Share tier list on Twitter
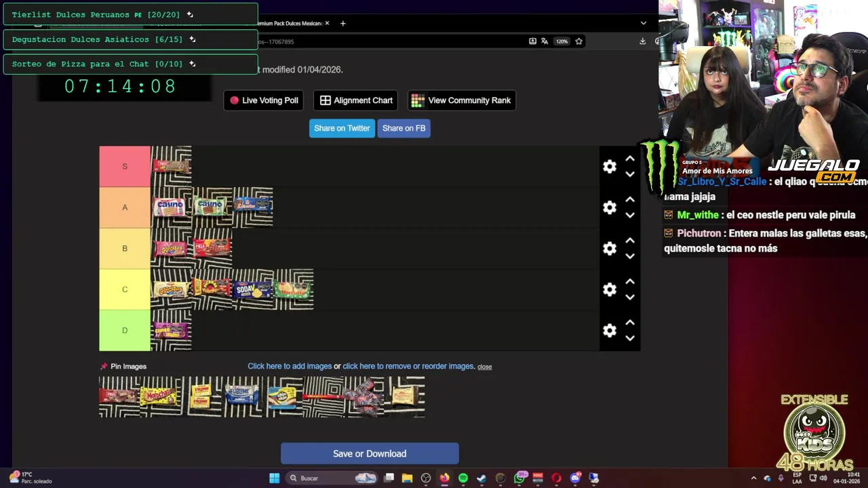 pyautogui.click(x=342, y=128)
